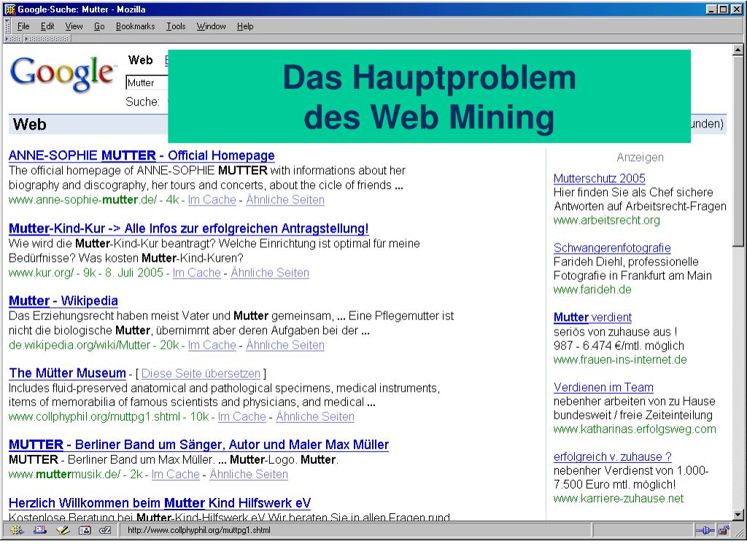The width and height of the screenshot is (747, 560).
Task: Open the Address Book icon in status bar
Action: point(85,530)
